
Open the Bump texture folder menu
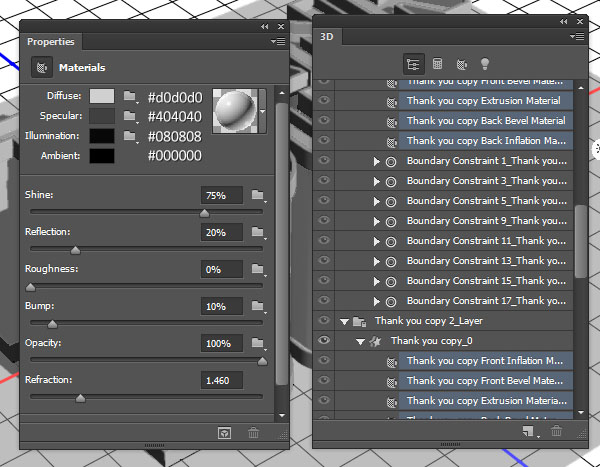click(259, 306)
